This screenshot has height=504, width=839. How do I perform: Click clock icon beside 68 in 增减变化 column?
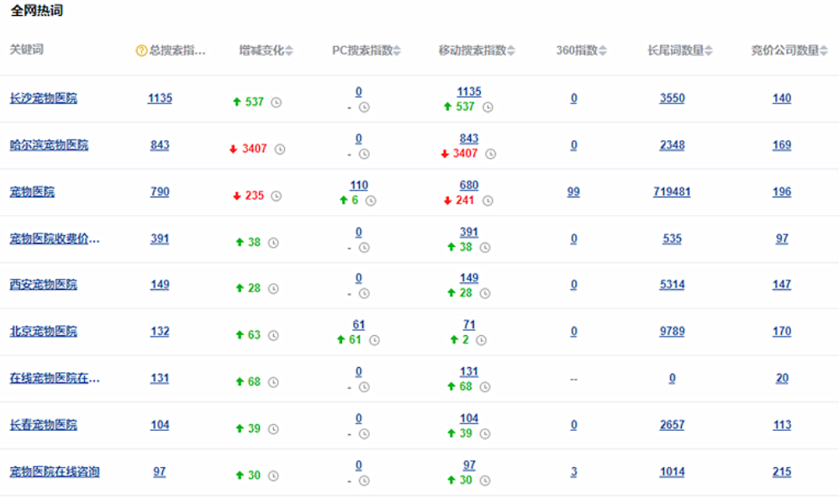273,382
